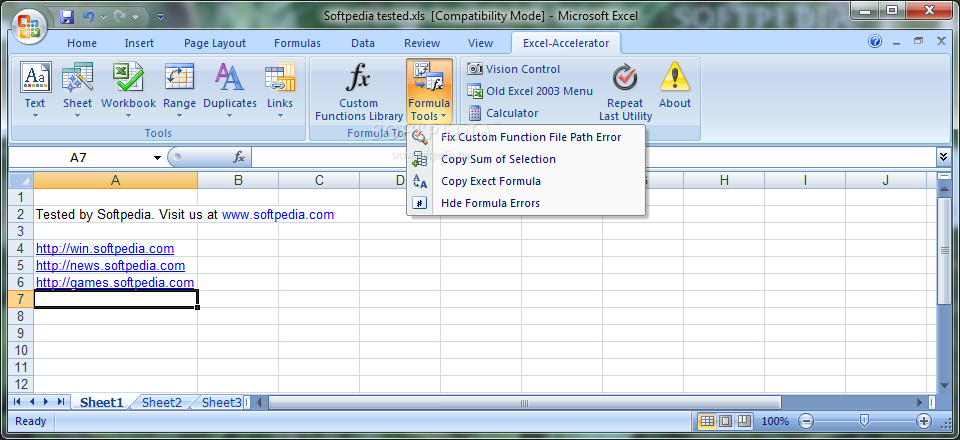Show the Old Excel 2003 Menu
960x440 pixels.
pos(530,91)
